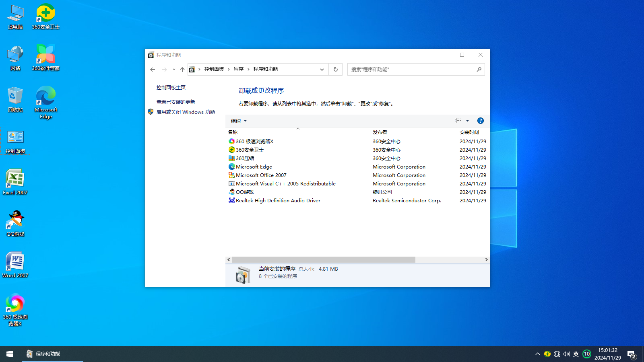Select the 回收站 recycle bin icon
This screenshot has height=362, width=644.
coord(15,100)
